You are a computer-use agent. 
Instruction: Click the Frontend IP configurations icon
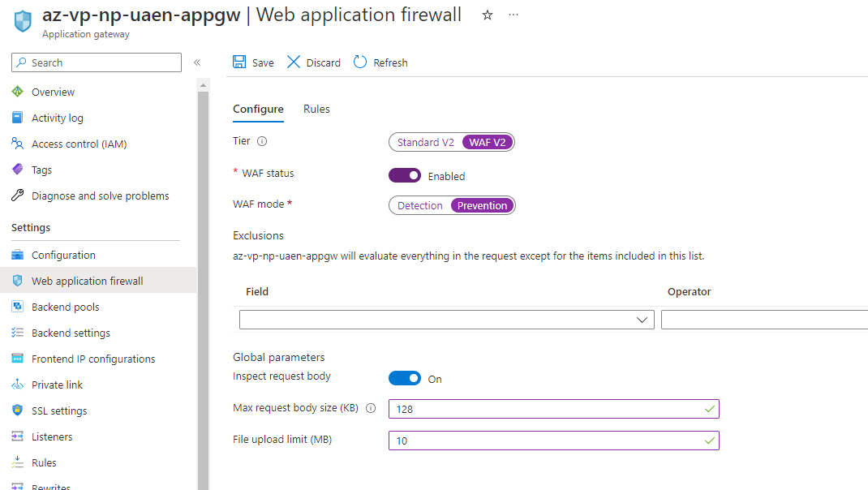click(x=18, y=359)
